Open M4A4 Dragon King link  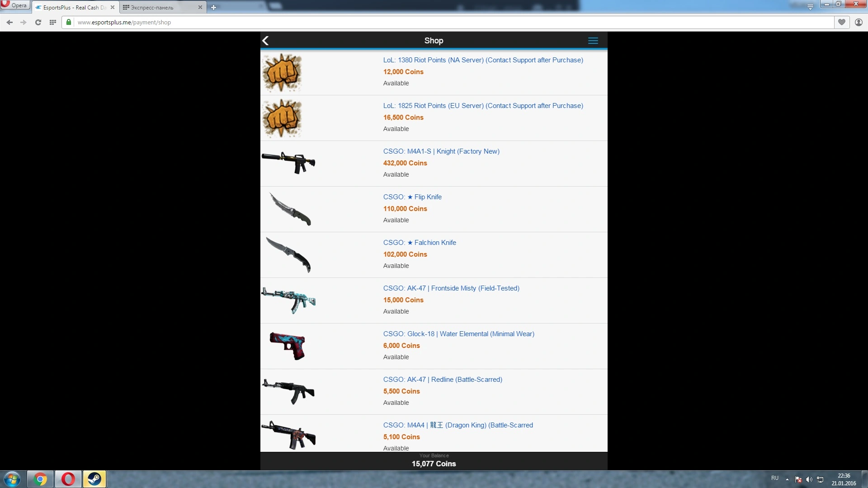tap(458, 425)
